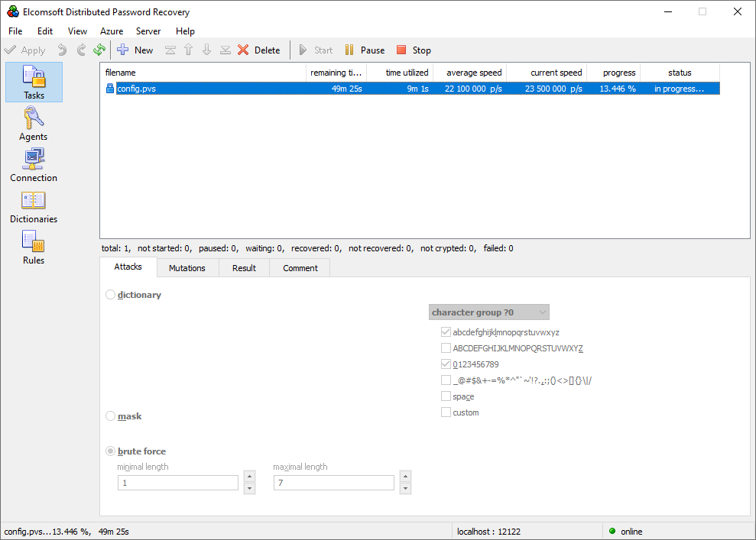Open the Rules panel
This screenshot has width=756, height=540.
coord(33,247)
